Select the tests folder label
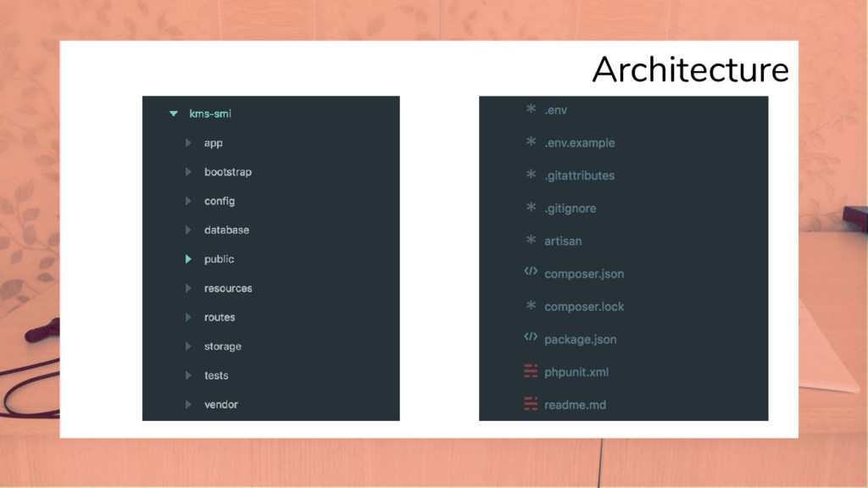The height and width of the screenshot is (488, 868). (x=216, y=375)
